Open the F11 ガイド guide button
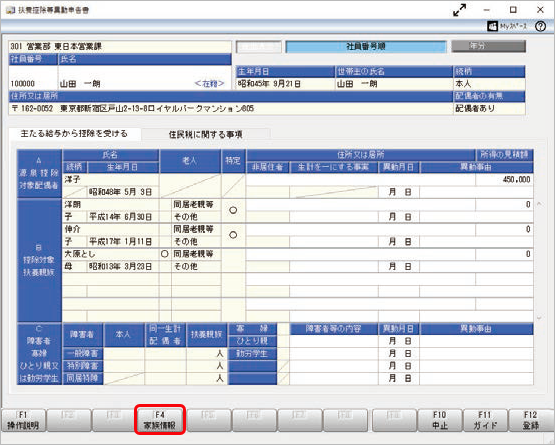Viewport: 555px width, 445px height. tap(485, 420)
